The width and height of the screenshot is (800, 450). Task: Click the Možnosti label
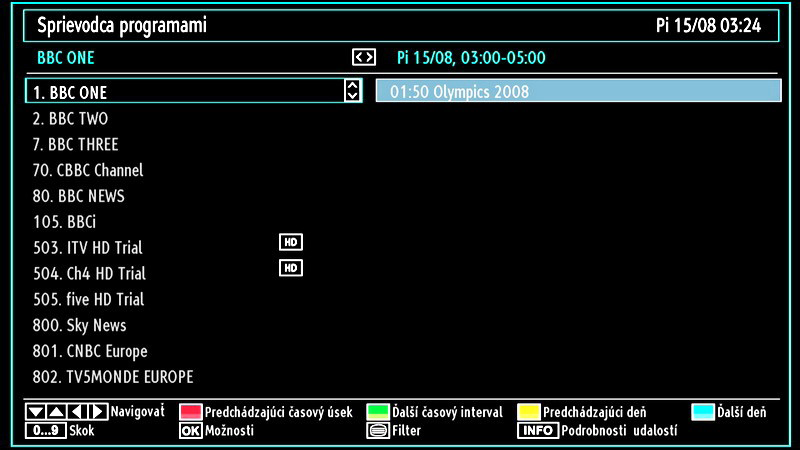229,431
